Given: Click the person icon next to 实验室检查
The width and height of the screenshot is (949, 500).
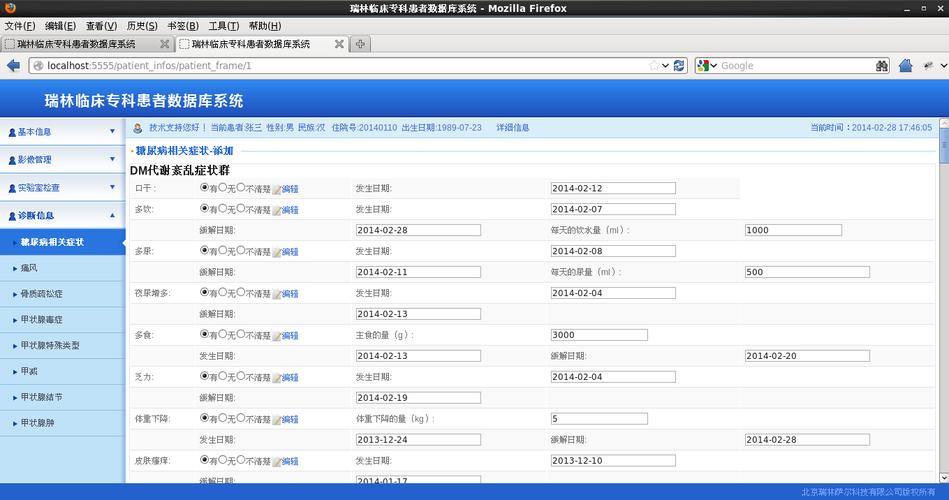Looking at the screenshot, I should click(12, 188).
